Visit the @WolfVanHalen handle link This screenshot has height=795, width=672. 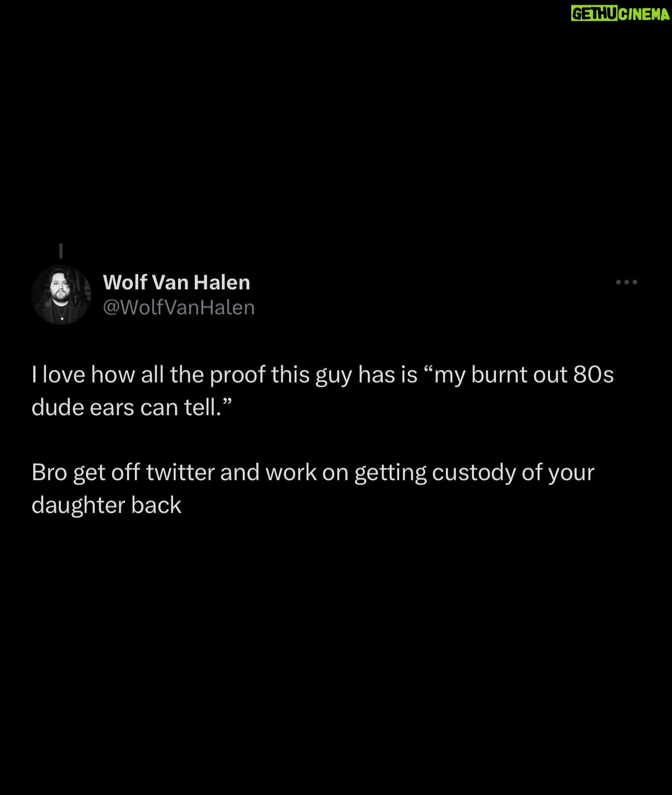coord(179,307)
